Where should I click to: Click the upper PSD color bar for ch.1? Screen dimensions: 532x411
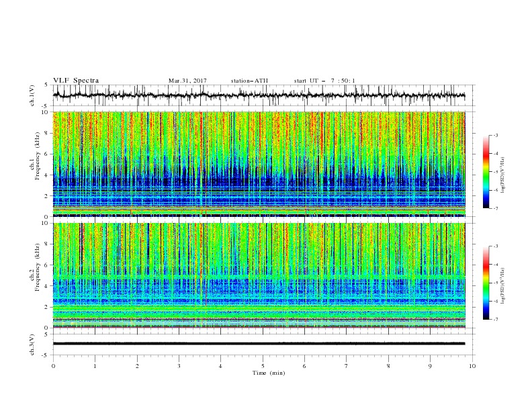(486, 172)
